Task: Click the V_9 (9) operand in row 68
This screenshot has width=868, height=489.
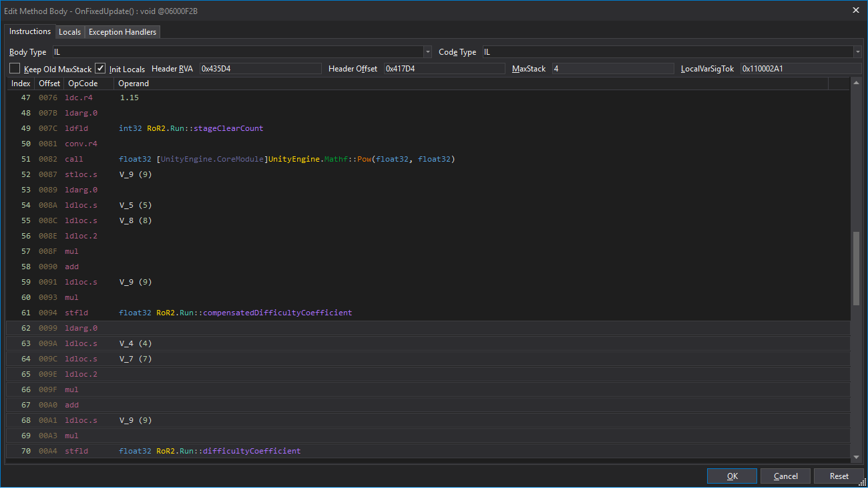Action: [x=136, y=420]
